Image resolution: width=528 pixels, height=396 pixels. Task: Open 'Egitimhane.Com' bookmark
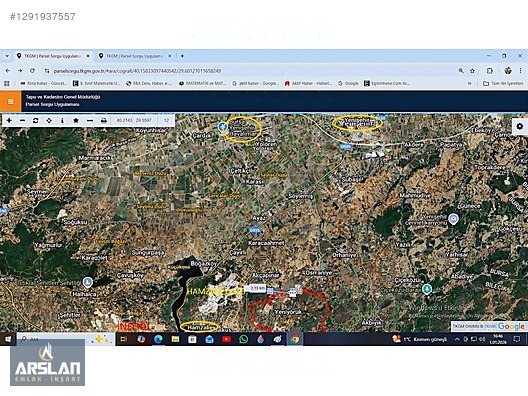tap(387, 83)
